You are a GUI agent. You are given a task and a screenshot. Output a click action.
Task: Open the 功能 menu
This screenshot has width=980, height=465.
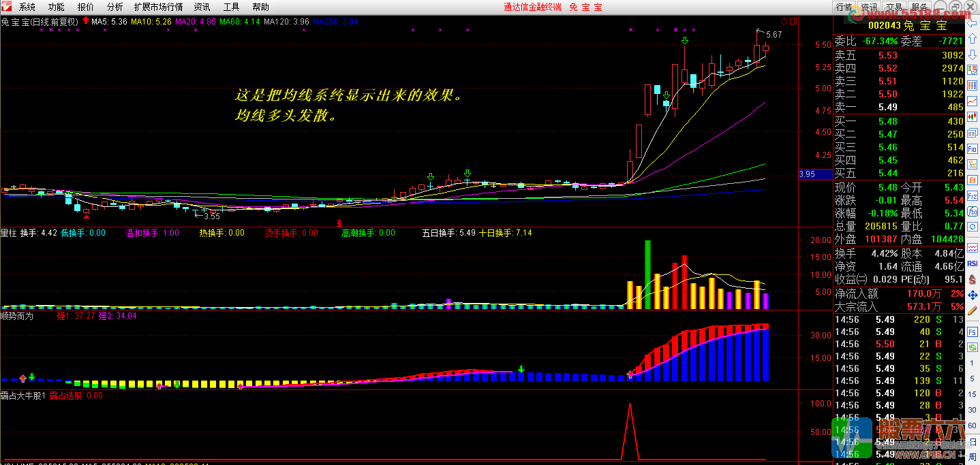click(57, 7)
